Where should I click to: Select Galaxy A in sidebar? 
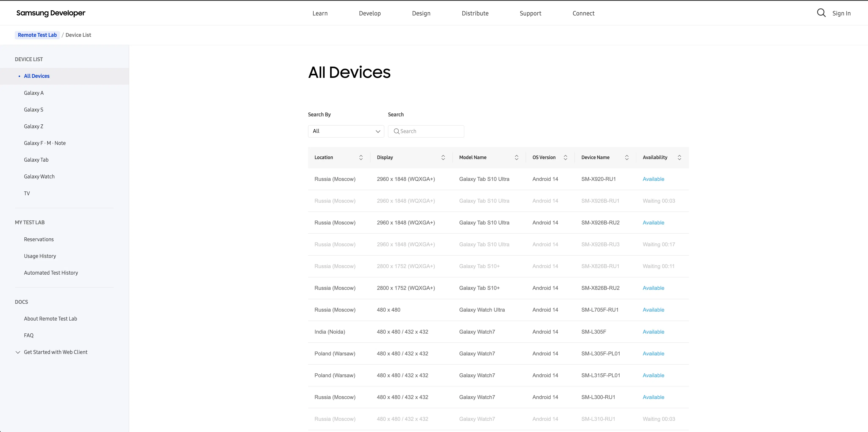coord(34,93)
